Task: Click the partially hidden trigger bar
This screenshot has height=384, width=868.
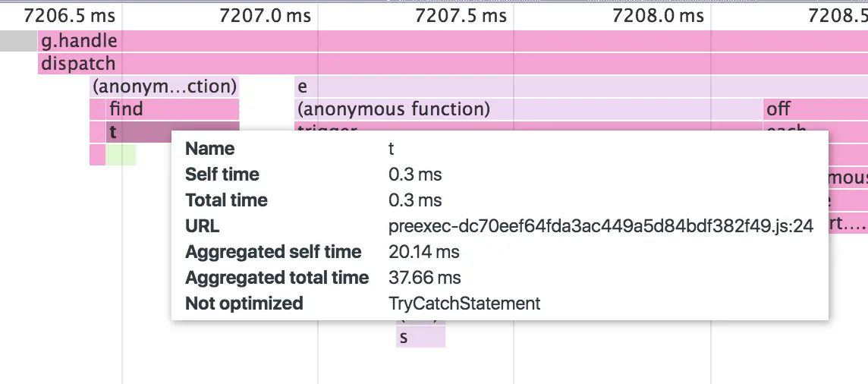Action: 326,127
